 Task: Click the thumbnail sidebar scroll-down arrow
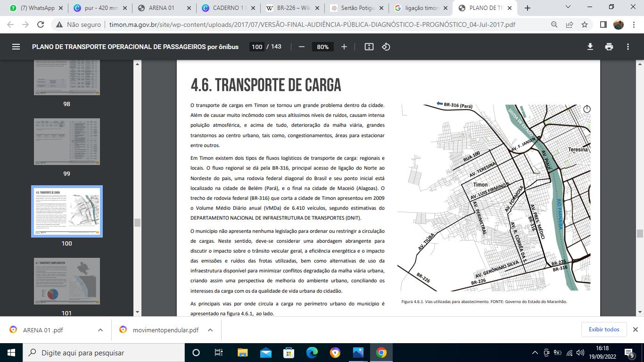(138, 312)
